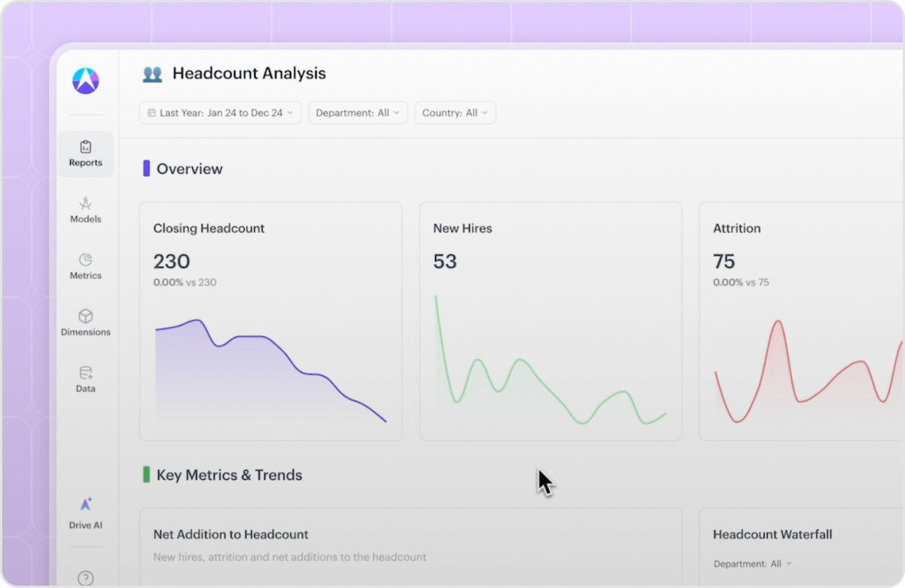This screenshot has height=588, width=905.
Task: Click the Key Metrics & Trends heading
Action: (x=229, y=475)
